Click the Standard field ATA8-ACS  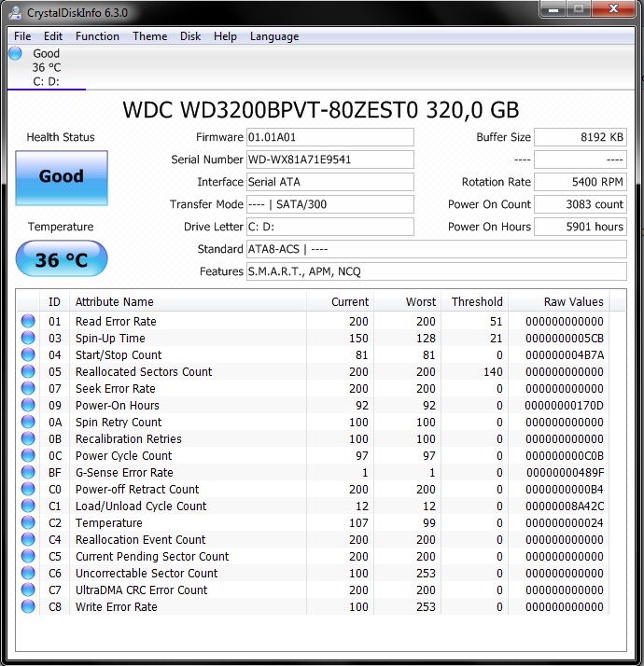(x=437, y=249)
